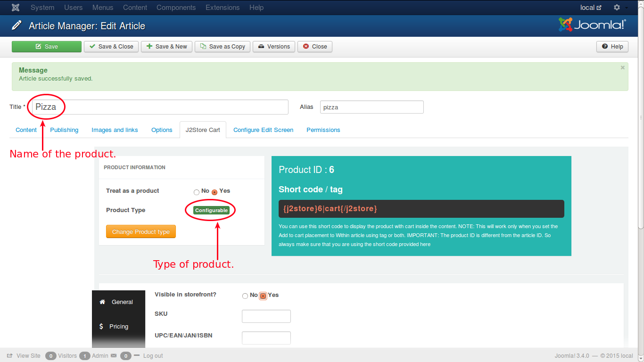The width and height of the screenshot is (644, 362).
Task: Open the General section with home icon
Action: pos(118,302)
